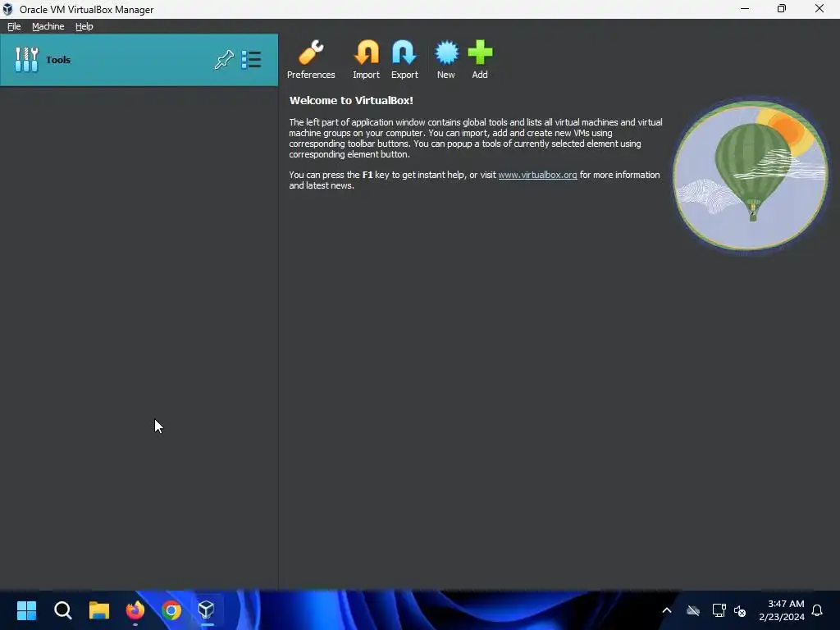The image size is (840, 630).
Task: Open the Help menu
Action: point(84,26)
